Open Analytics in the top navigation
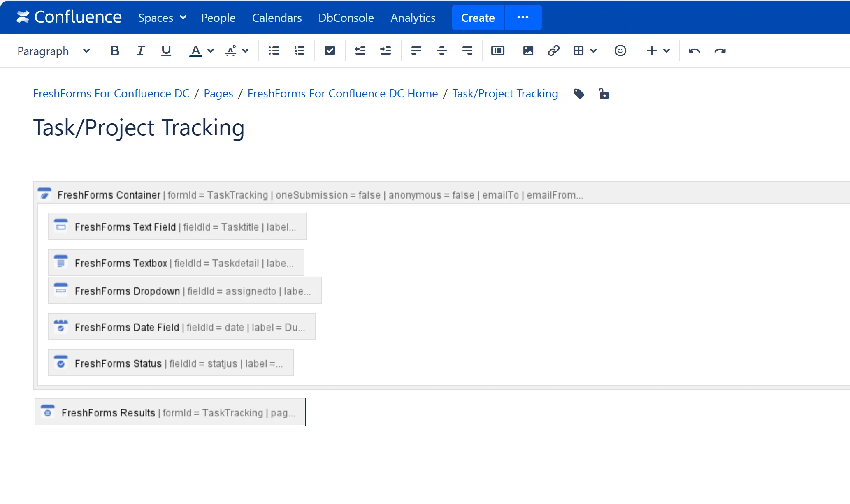 click(413, 18)
